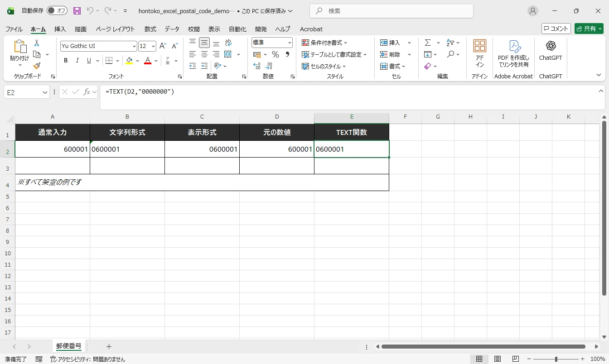Viewport: 609px width, 364px height.
Task: Click the Clear eraser icon
Action: click(x=428, y=66)
